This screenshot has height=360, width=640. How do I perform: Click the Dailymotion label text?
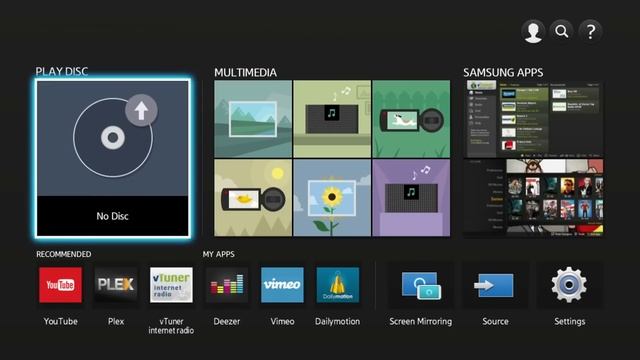tap(338, 321)
